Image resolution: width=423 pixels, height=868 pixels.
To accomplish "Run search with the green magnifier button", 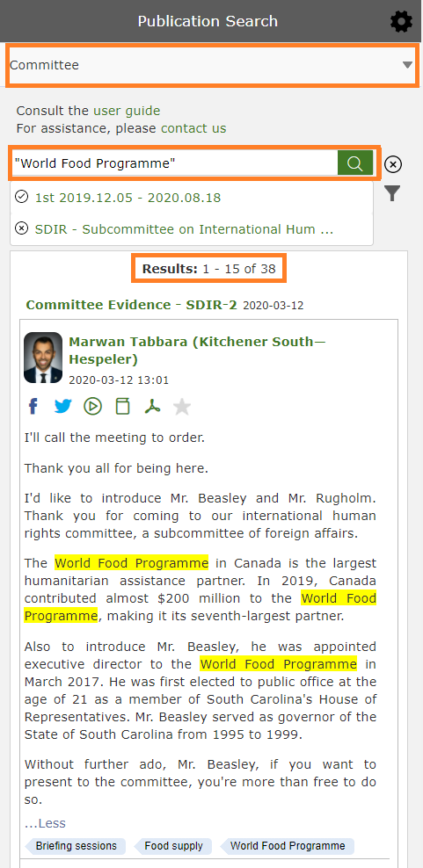I will click(x=354, y=163).
